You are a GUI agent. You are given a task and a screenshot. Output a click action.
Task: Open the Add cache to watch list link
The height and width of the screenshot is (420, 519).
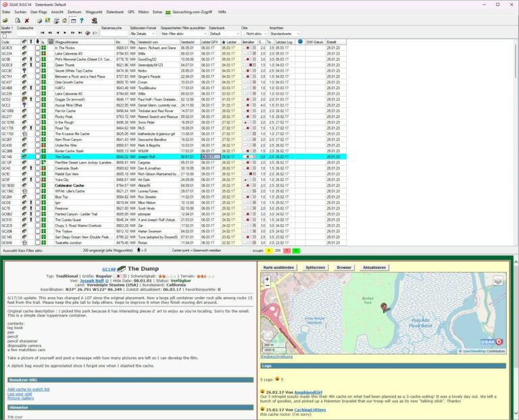click(x=28, y=389)
